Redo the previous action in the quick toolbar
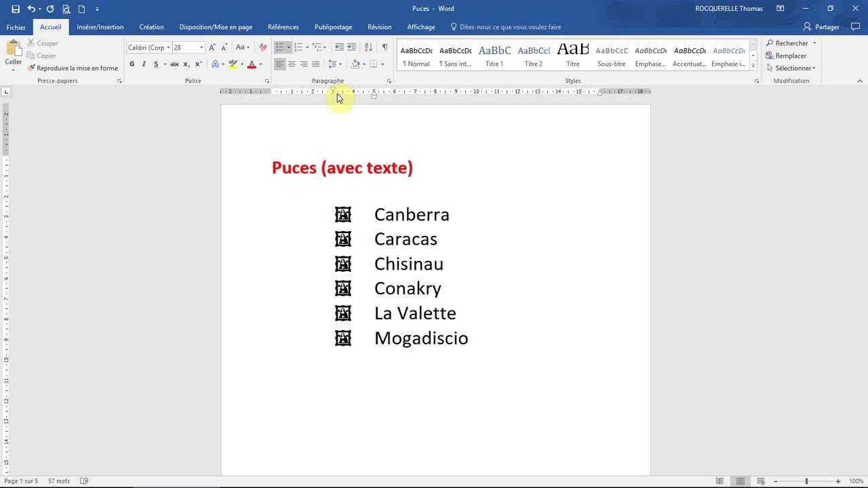Viewport: 868px width, 488px height. click(x=50, y=9)
